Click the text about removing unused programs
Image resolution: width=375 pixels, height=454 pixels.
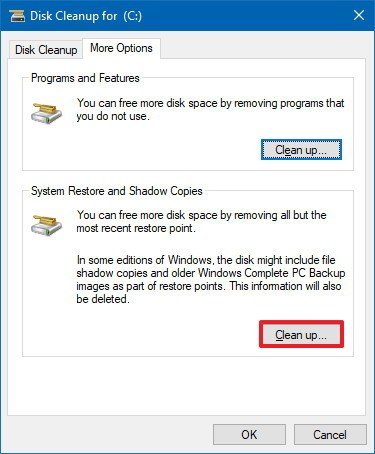tap(210, 110)
